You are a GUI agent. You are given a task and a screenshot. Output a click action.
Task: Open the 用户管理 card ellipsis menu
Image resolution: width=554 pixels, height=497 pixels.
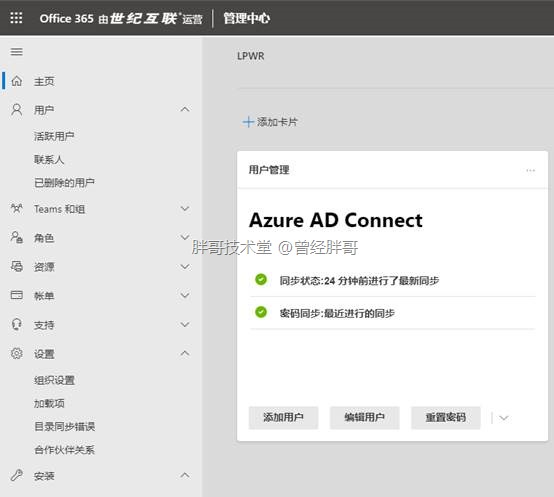tap(530, 171)
